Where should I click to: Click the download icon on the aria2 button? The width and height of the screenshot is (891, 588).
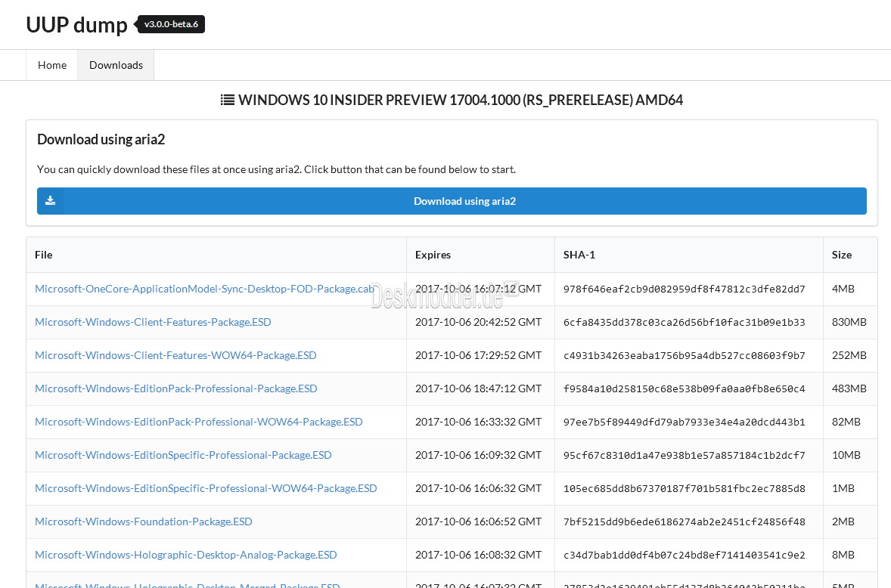pyautogui.click(x=51, y=200)
